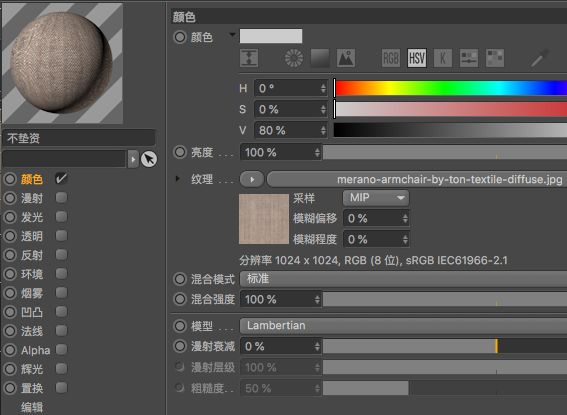Open the 环境 channel settings

coord(32,274)
